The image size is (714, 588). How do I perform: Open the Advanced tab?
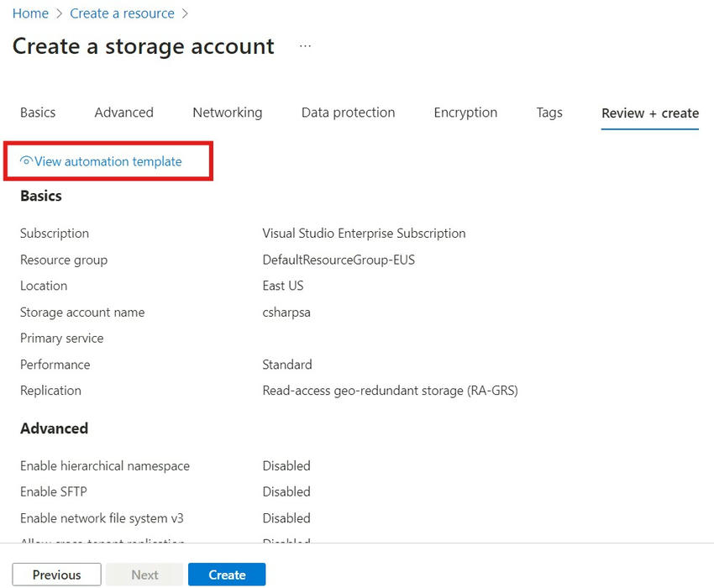pos(123,113)
